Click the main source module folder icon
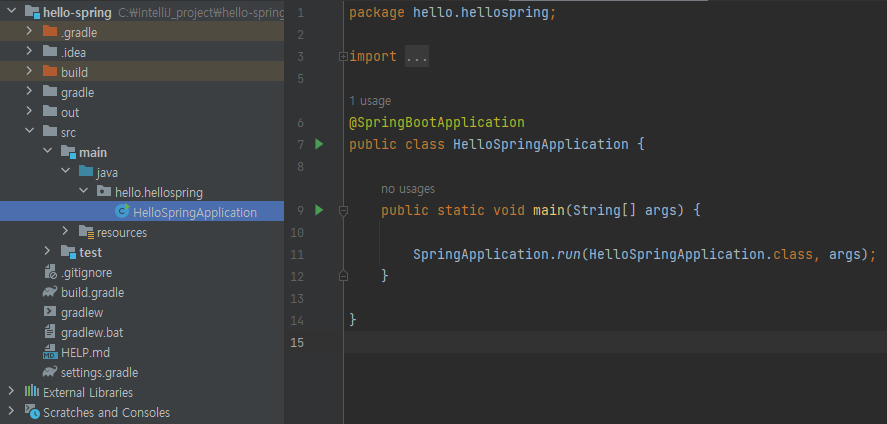The width and height of the screenshot is (887, 424). tap(68, 152)
